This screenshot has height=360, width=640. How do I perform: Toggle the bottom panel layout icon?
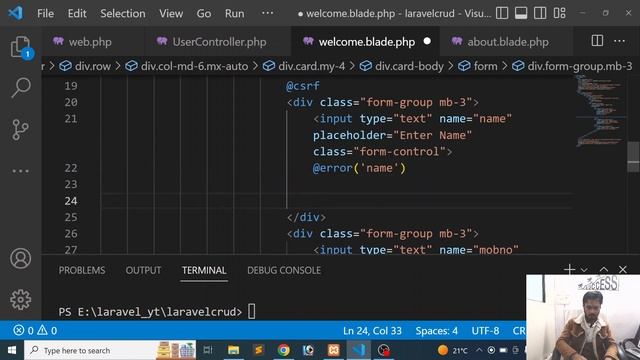(521, 13)
